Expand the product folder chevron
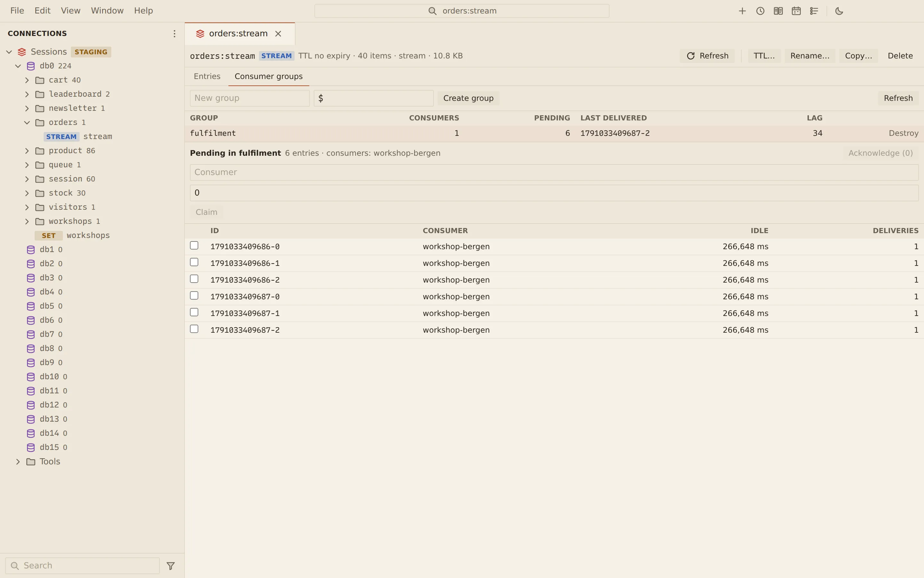 pos(27,151)
